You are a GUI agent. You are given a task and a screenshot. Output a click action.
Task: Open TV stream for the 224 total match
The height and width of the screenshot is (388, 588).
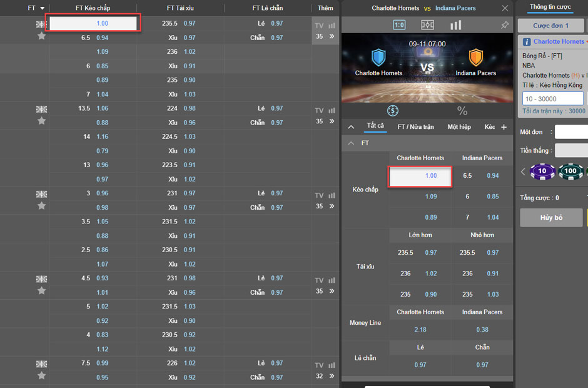319,110
